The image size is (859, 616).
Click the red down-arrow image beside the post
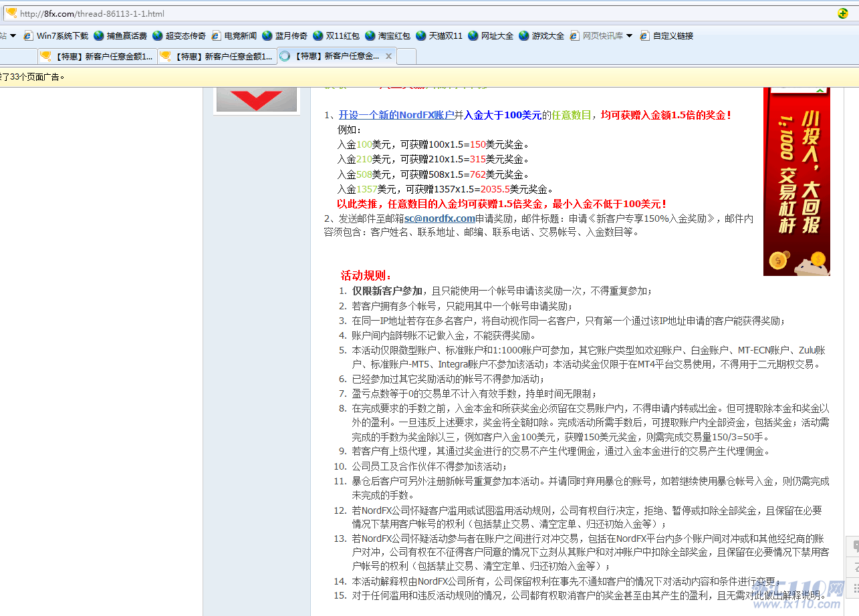pyautogui.click(x=257, y=100)
